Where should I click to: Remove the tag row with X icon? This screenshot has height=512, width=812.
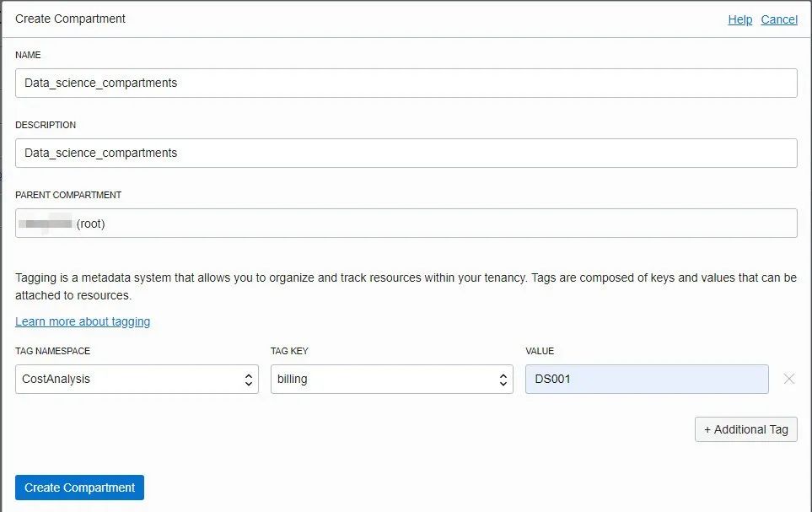point(788,379)
